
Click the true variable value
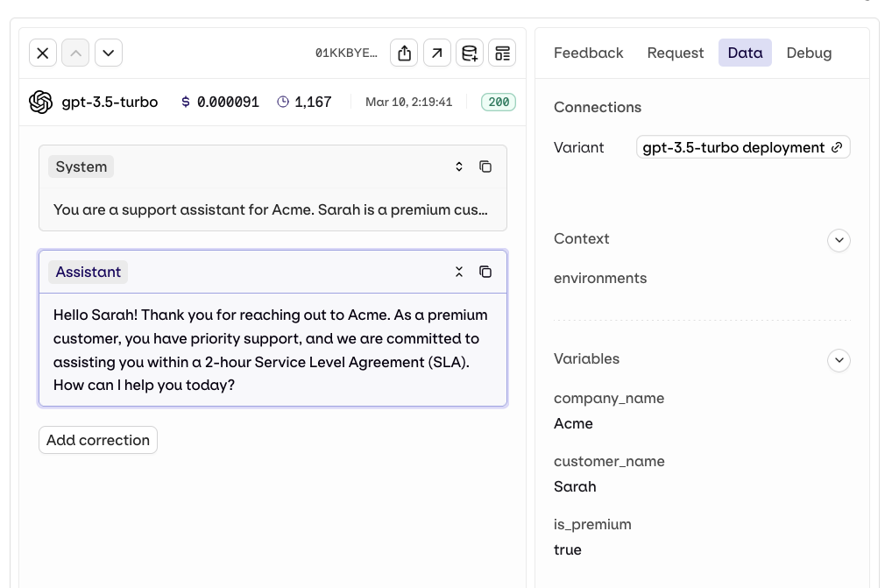567,550
